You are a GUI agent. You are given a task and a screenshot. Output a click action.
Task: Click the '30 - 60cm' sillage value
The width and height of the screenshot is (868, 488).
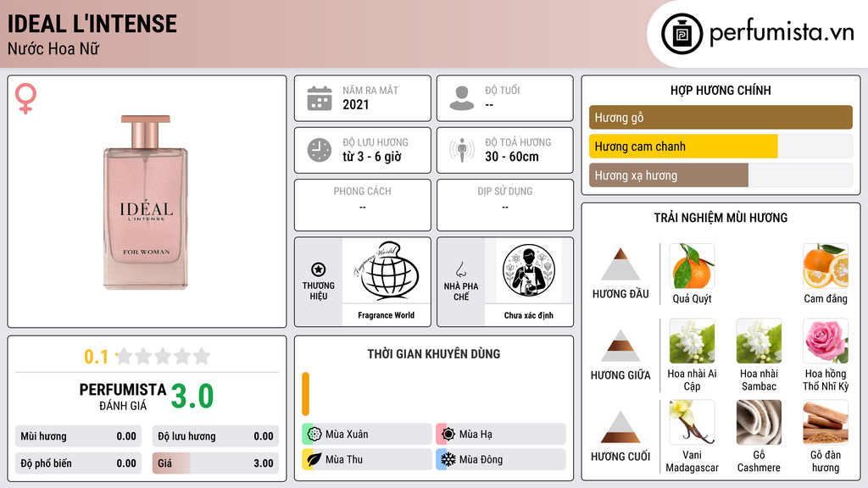point(511,157)
